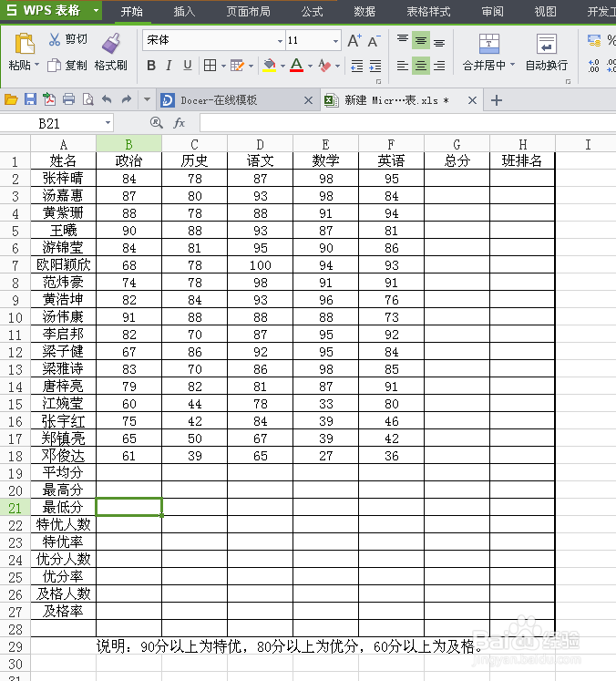Increase indent using the indent icon
The image size is (616, 681).
375,66
